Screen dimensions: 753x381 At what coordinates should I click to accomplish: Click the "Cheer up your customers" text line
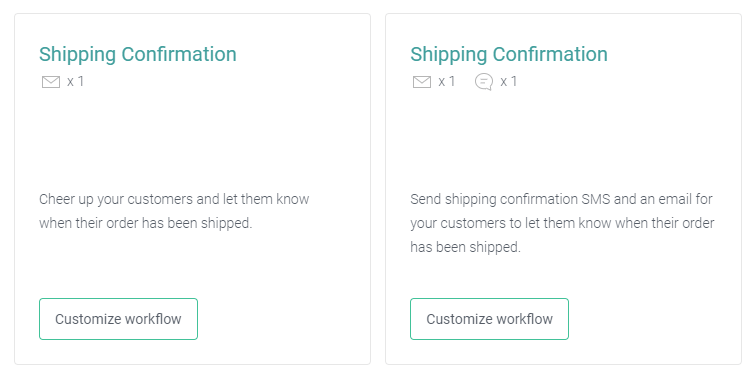click(174, 199)
